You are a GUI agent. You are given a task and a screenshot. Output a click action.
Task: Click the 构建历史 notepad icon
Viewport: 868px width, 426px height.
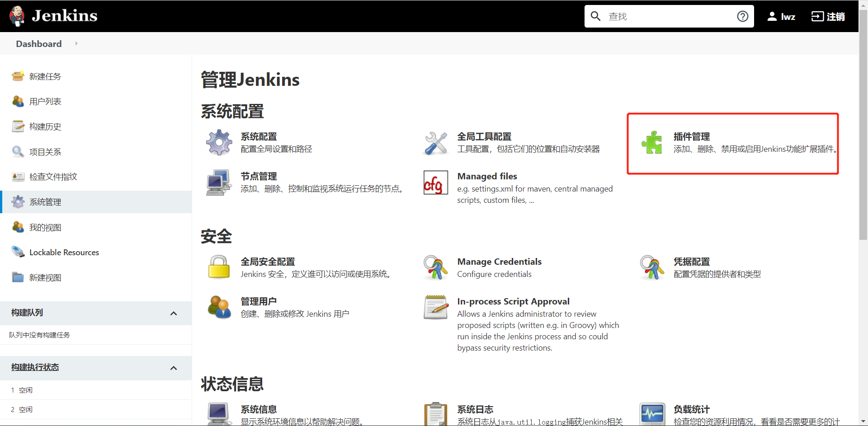coord(18,126)
